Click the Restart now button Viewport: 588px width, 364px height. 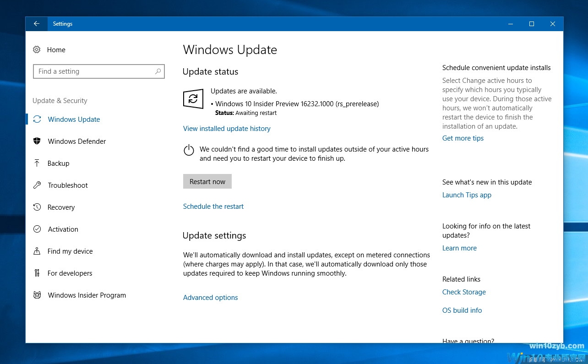[x=207, y=181]
